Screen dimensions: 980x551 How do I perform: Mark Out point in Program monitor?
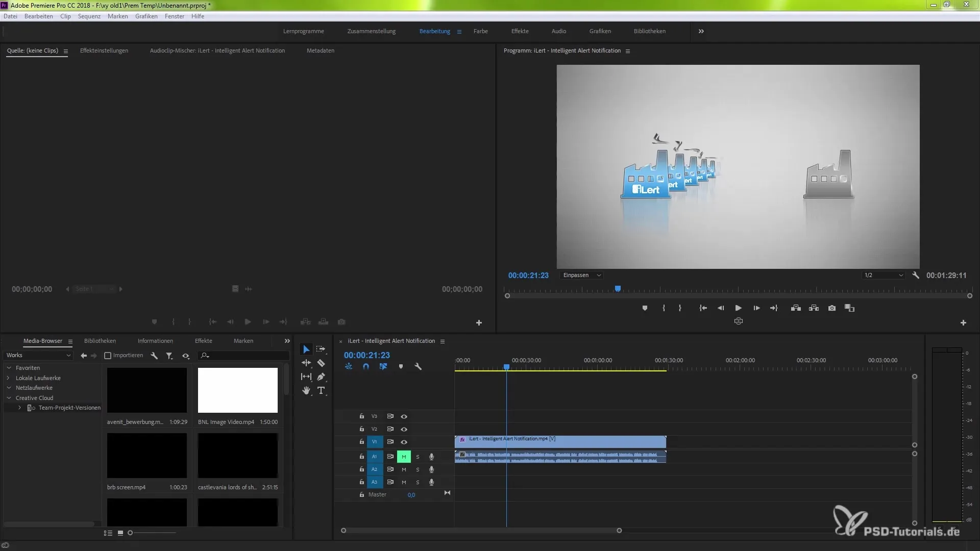[x=680, y=308]
